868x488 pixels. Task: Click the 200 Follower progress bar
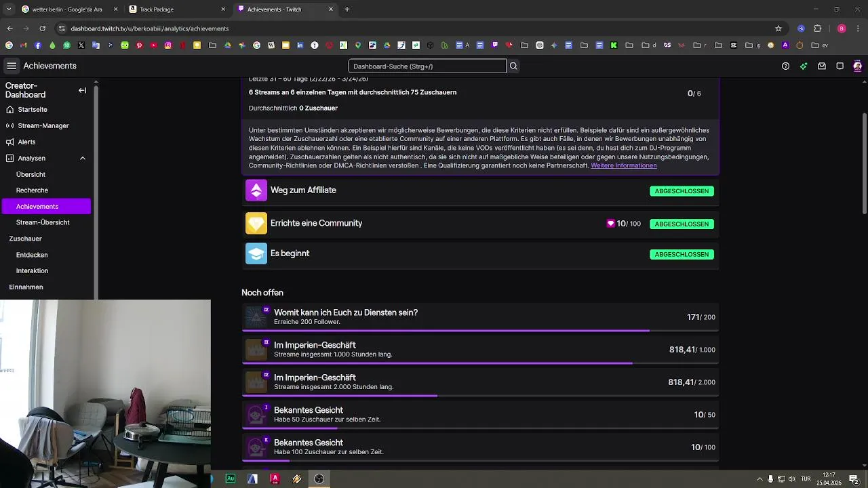tap(480, 331)
